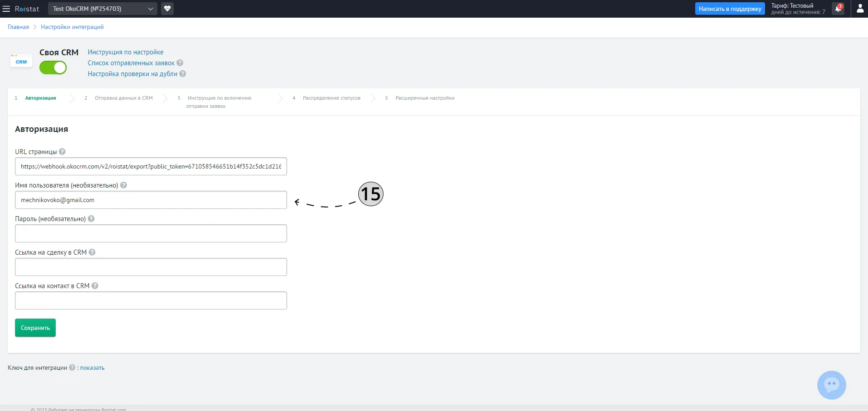Toggle the Своя CRM integration switch
The image size is (868, 411).
(x=53, y=68)
